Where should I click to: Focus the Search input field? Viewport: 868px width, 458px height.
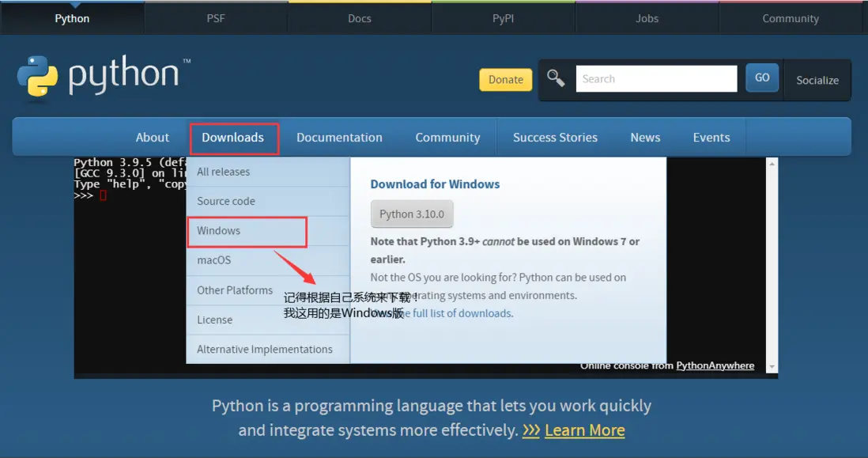click(x=656, y=78)
